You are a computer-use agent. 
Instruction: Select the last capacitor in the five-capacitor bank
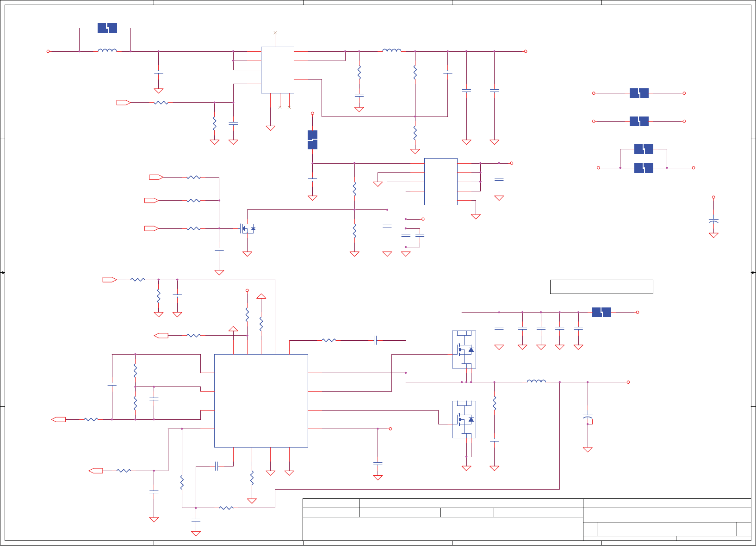578,328
